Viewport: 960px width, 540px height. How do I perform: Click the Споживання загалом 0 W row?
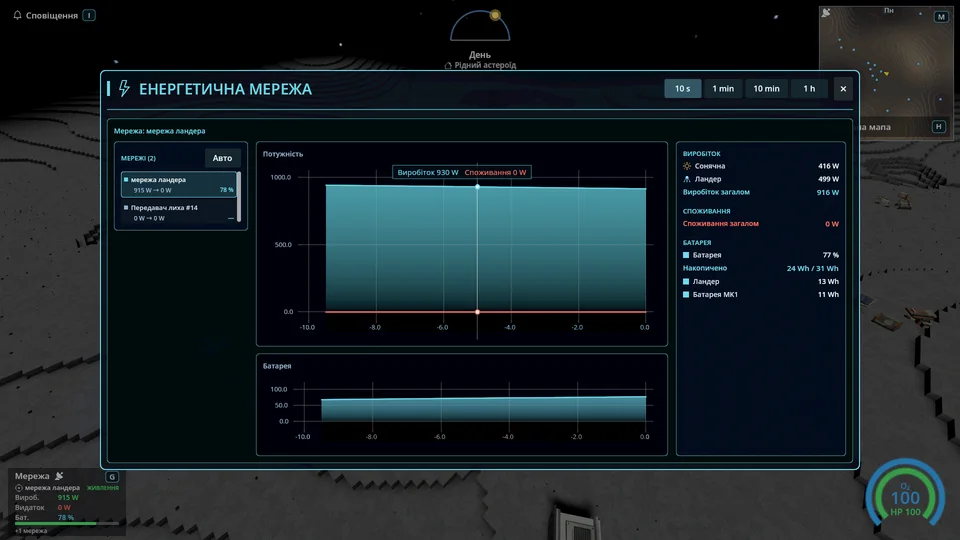click(760, 223)
